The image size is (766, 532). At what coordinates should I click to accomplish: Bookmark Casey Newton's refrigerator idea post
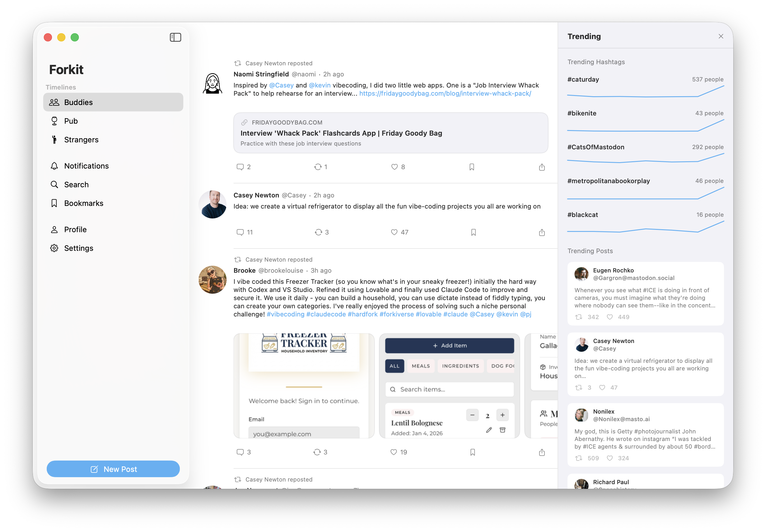[473, 232]
